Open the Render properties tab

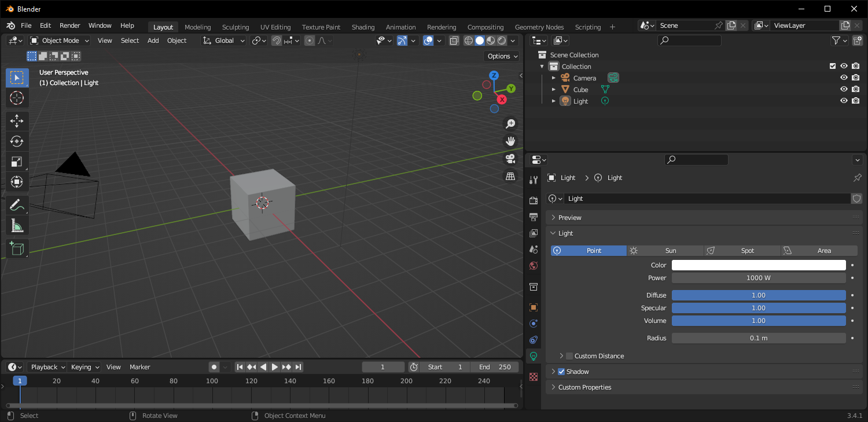tap(534, 200)
